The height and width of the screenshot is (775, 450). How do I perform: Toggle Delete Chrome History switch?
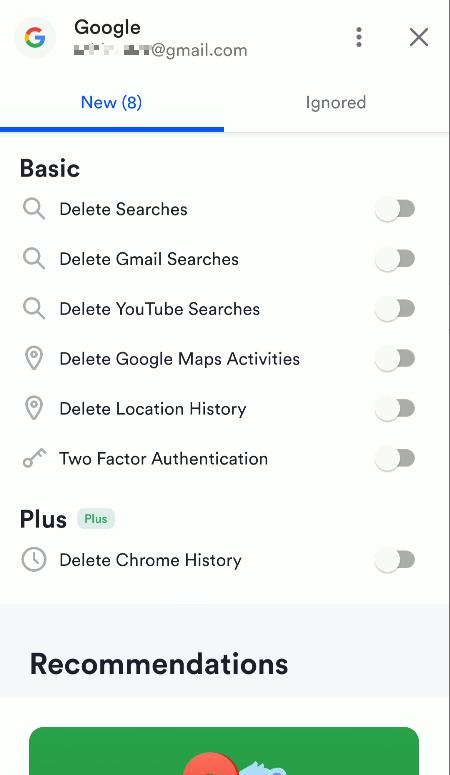395,560
